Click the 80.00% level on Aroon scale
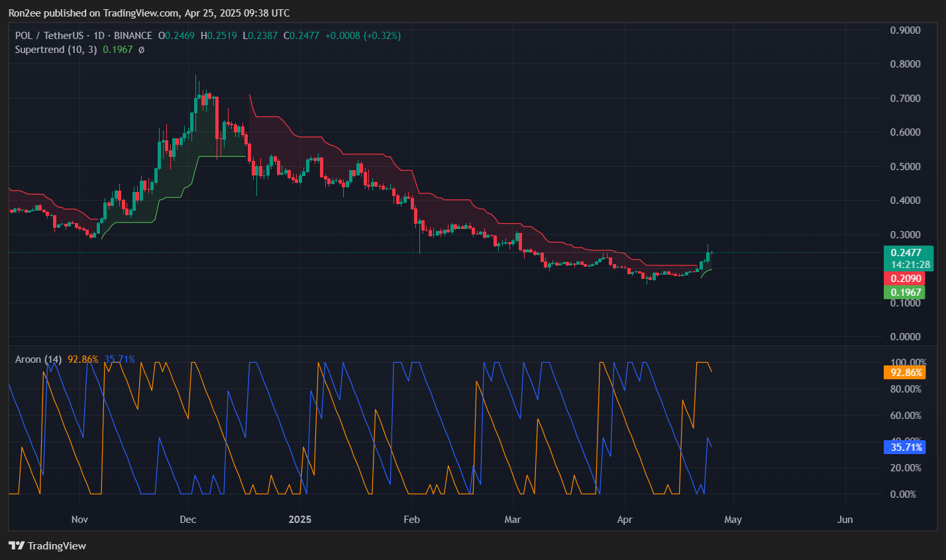This screenshot has width=946, height=560. (905, 389)
